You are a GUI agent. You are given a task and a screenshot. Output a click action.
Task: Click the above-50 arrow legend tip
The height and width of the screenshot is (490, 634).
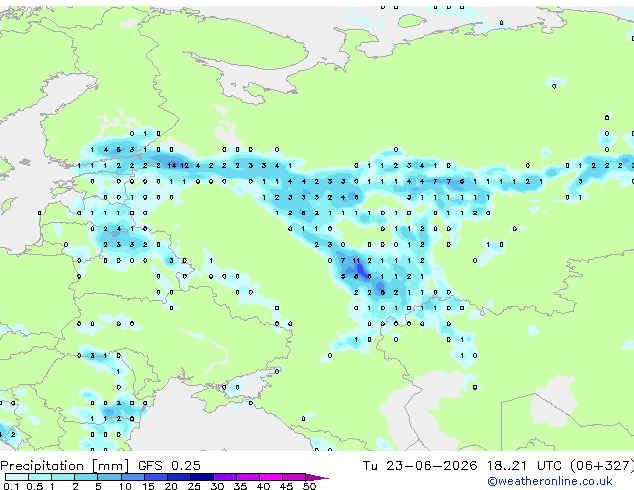tap(317, 477)
